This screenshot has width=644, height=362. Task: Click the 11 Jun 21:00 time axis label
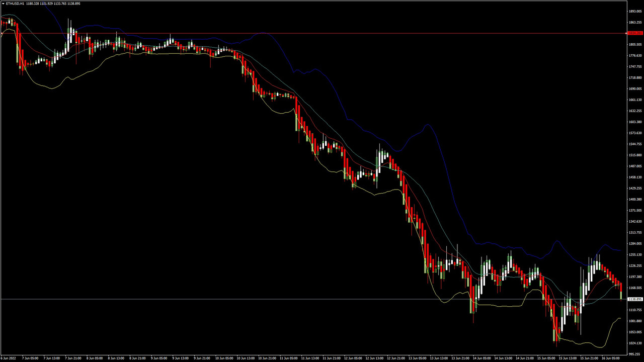click(332, 358)
